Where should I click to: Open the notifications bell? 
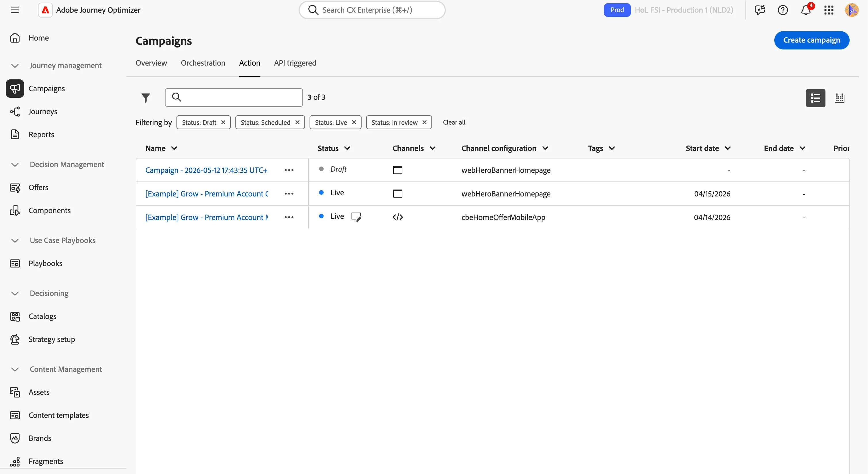click(x=806, y=10)
